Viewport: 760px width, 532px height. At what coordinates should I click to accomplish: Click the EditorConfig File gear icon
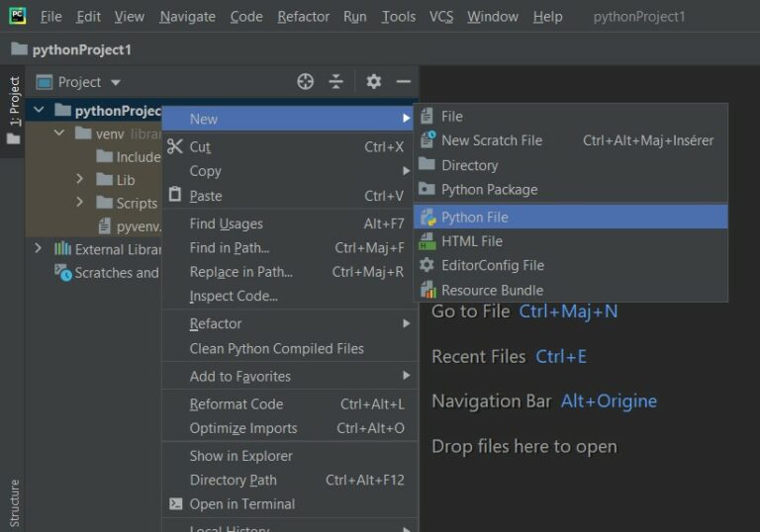(x=427, y=265)
